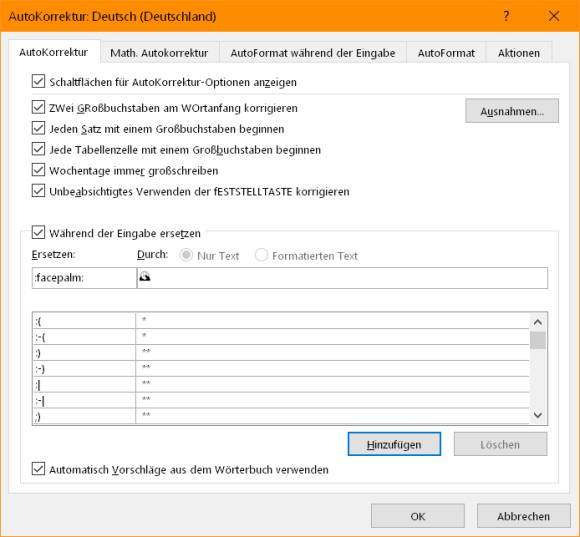Open the AutoFormat während der Eingabe tab
This screenshot has width=580, height=537.
click(x=313, y=53)
